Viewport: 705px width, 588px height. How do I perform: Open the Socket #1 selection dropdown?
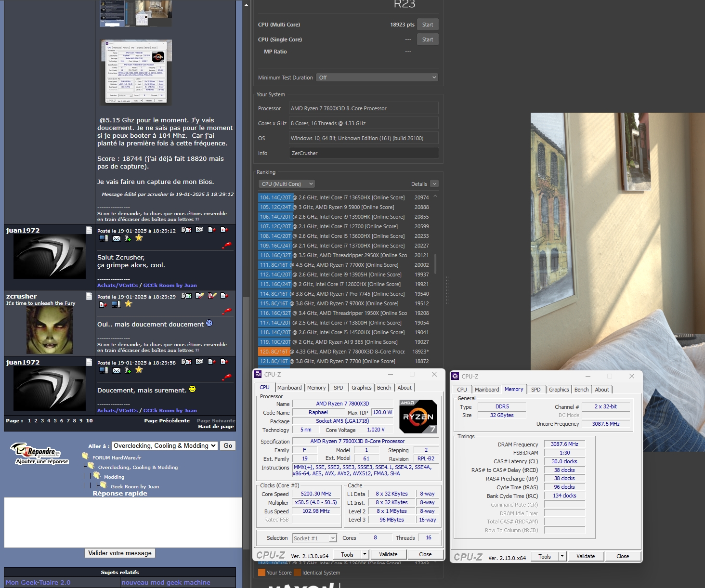click(314, 538)
